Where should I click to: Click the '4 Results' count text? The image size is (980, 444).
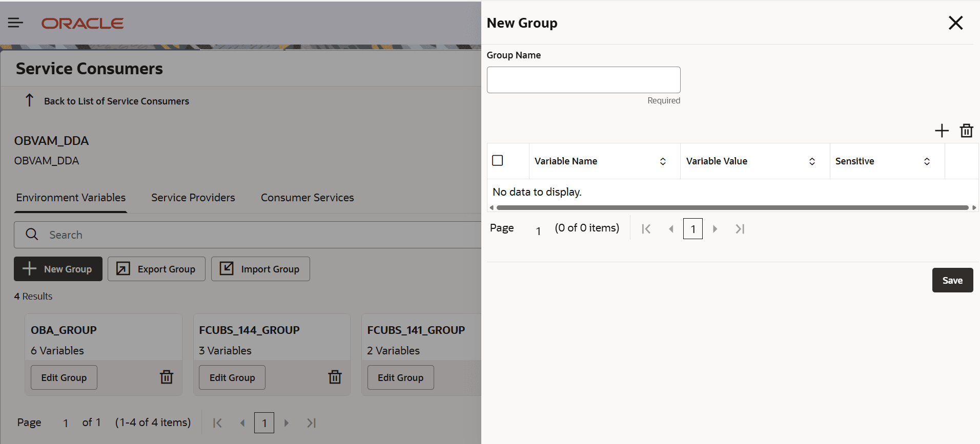click(x=33, y=297)
